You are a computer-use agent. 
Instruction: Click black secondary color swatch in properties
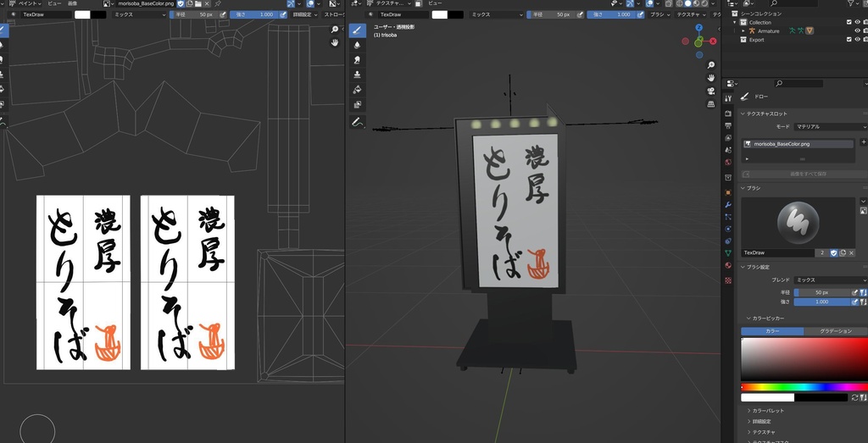(821, 397)
